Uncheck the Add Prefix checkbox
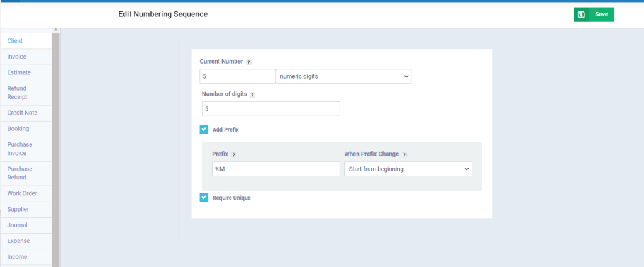The height and width of the screenshot is (267, 644). [204, 130]
